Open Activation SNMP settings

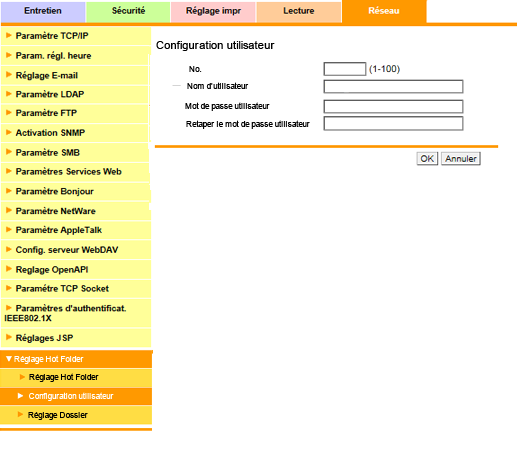point(75,133)
